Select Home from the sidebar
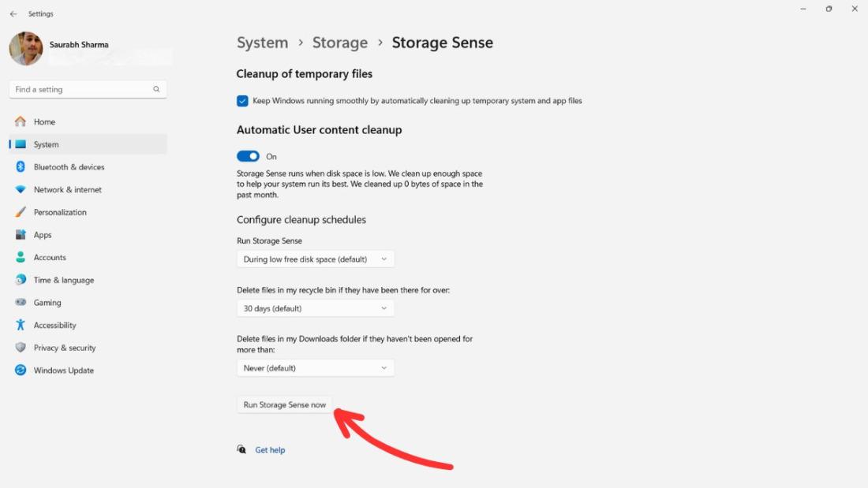 (45, 121)
